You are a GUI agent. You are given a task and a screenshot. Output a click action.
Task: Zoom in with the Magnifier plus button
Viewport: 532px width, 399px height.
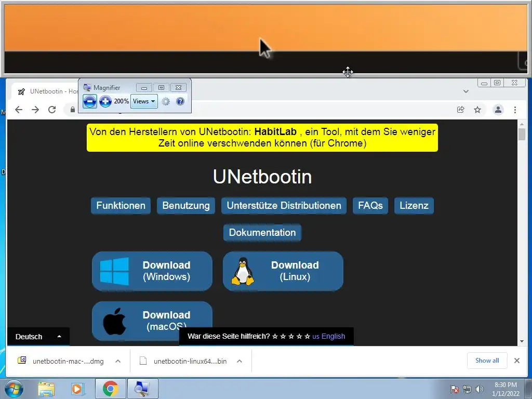point(105,101)
